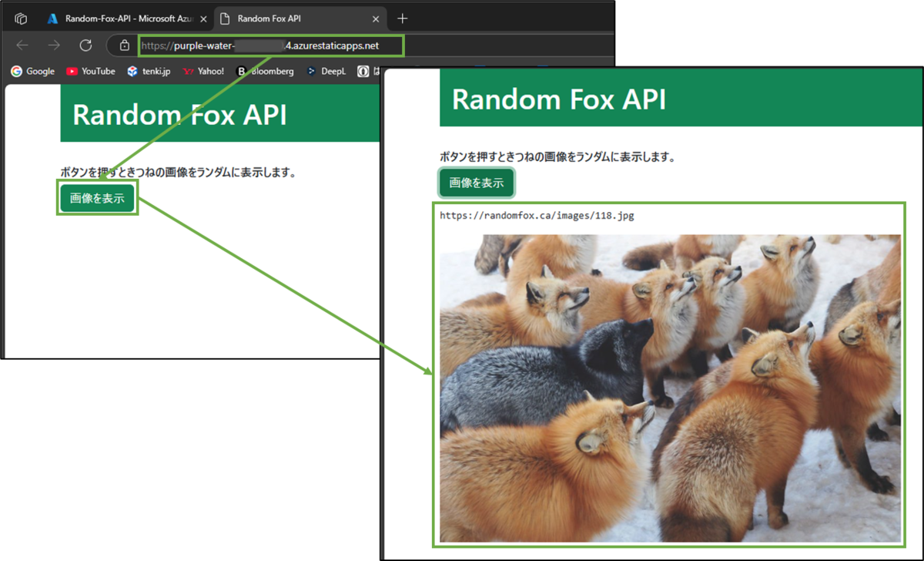This screenshot has width=924, height=561.
Task: Open the Bloomberg bookmark
Action: click(265, 71)
